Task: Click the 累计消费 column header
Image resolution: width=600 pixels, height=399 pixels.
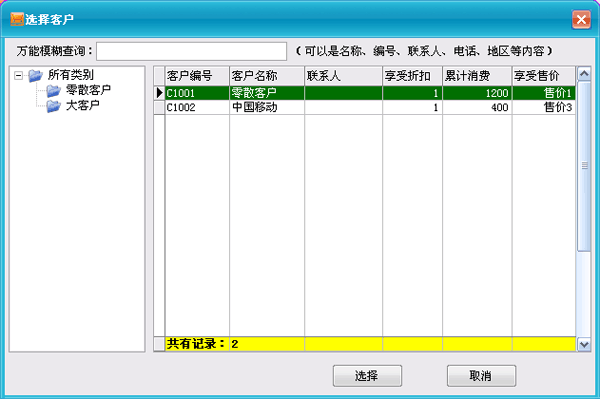Action: pos(478,76)
